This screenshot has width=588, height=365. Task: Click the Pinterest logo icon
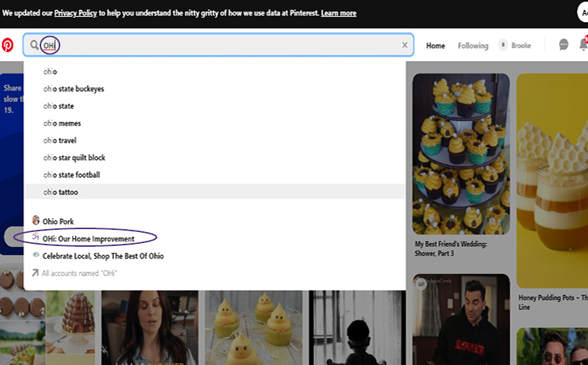coord(7,45)
